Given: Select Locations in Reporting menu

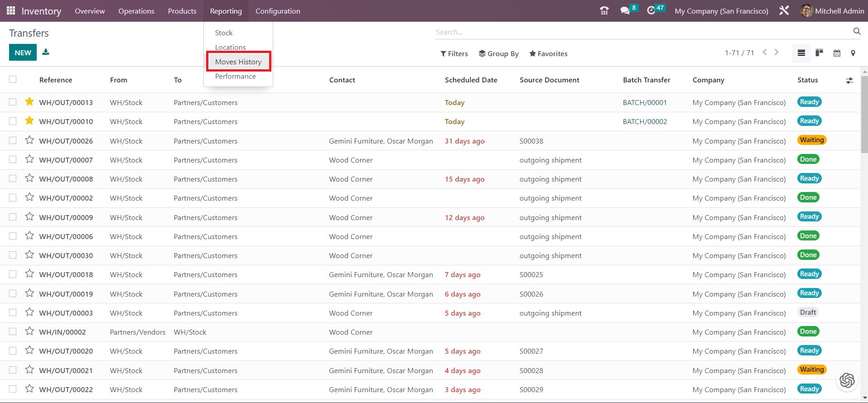Looking at the screenshot, I should (231, 47).
